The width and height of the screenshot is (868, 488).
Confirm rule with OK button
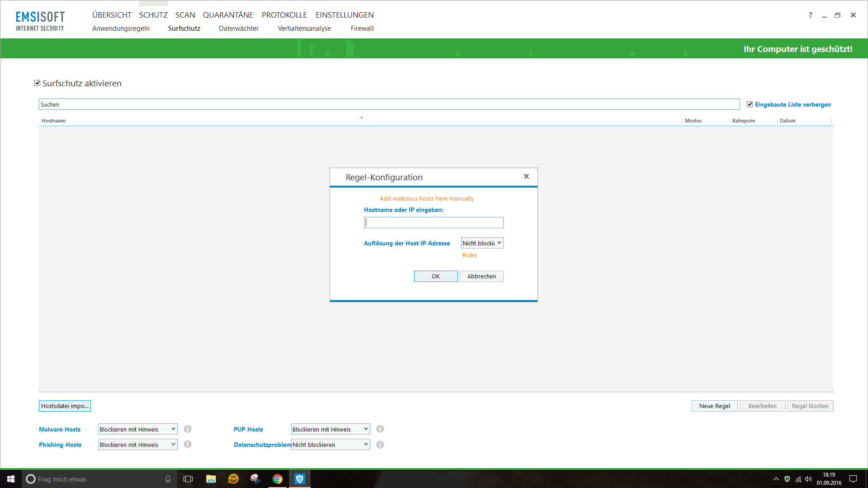(x=436, y=276)
